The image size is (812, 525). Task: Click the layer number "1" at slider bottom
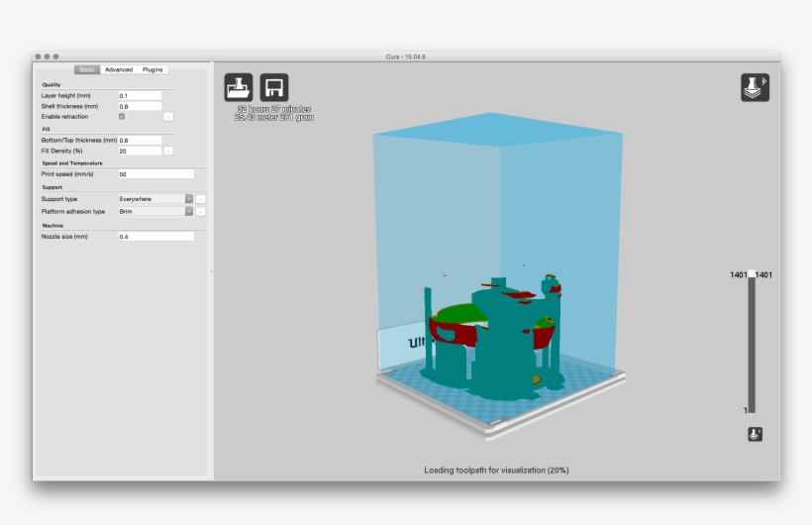tap(746, 410)
